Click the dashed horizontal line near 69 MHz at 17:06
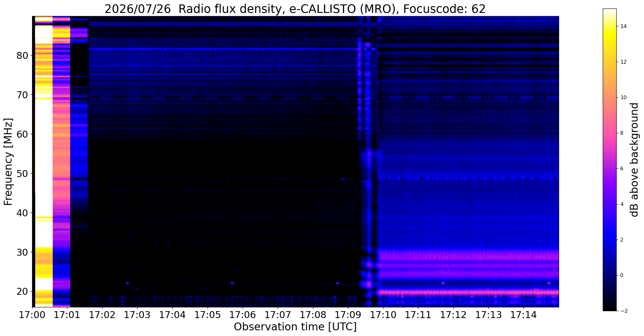This screenshot has height=336, width=644. point(243,98)
